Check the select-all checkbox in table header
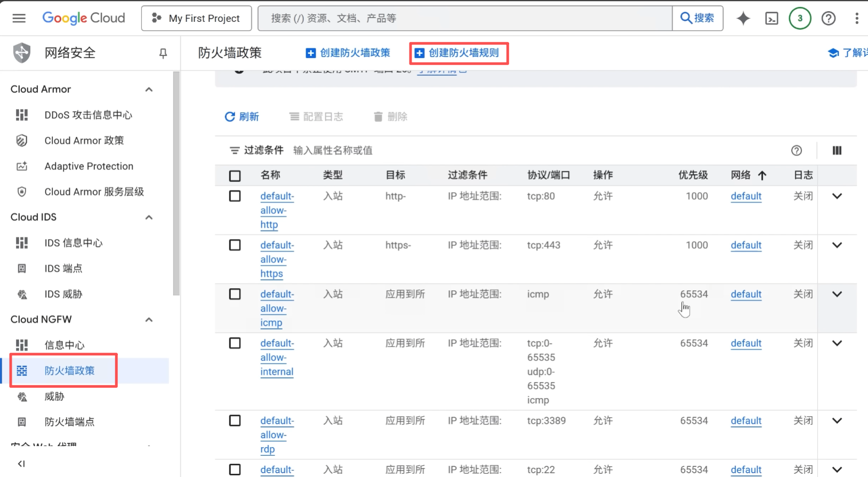The width and height of the screenshot is (868, 477). click(x=235, y=176)
